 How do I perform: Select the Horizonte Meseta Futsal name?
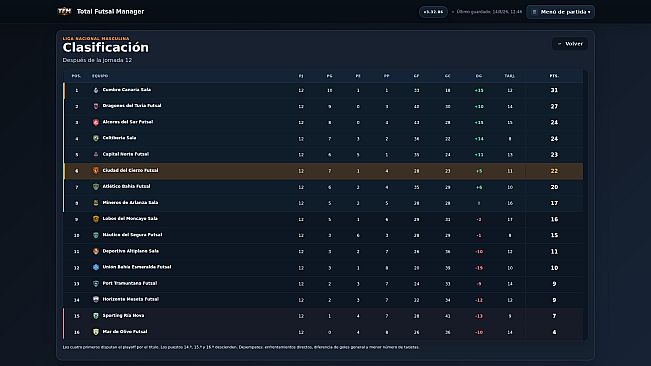[131, 299]
